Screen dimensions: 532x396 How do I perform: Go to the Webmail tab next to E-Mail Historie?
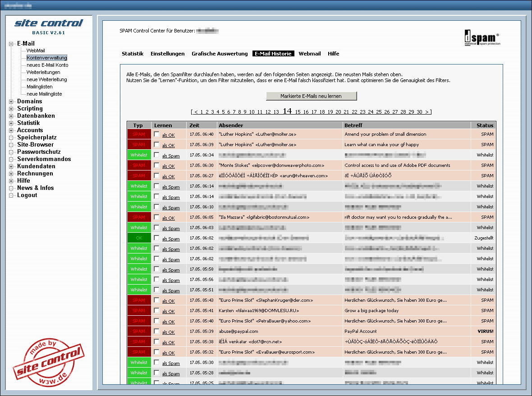(310, 54)
